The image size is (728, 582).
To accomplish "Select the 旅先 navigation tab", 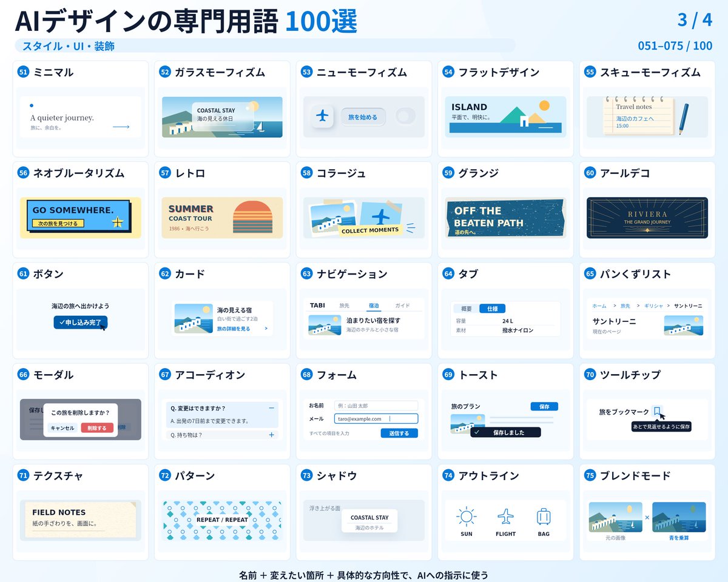I will 344,306.
